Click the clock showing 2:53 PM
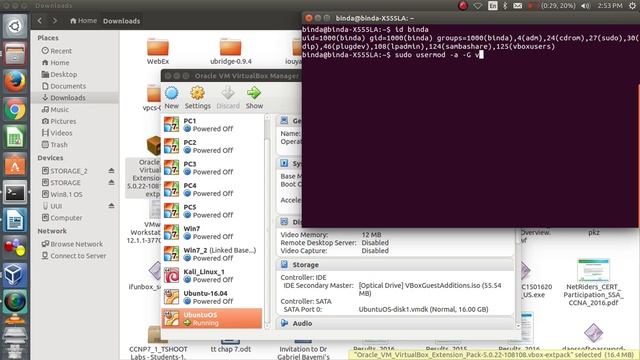The width and height of the screenshot is (640, 360). (x=610, y=6)
